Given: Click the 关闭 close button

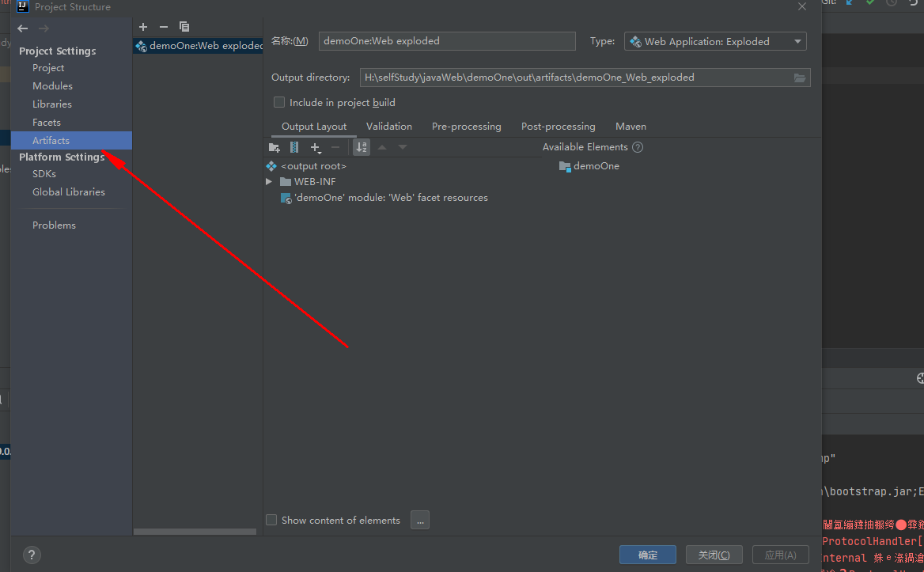Looking at the screenshot, I should coord(714,555).
